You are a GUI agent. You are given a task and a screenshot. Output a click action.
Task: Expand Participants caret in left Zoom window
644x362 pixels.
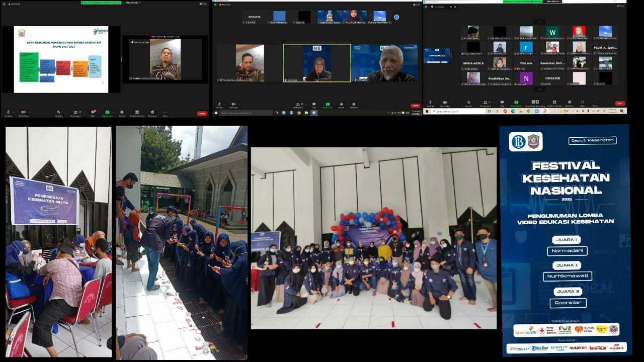point(85,112)
